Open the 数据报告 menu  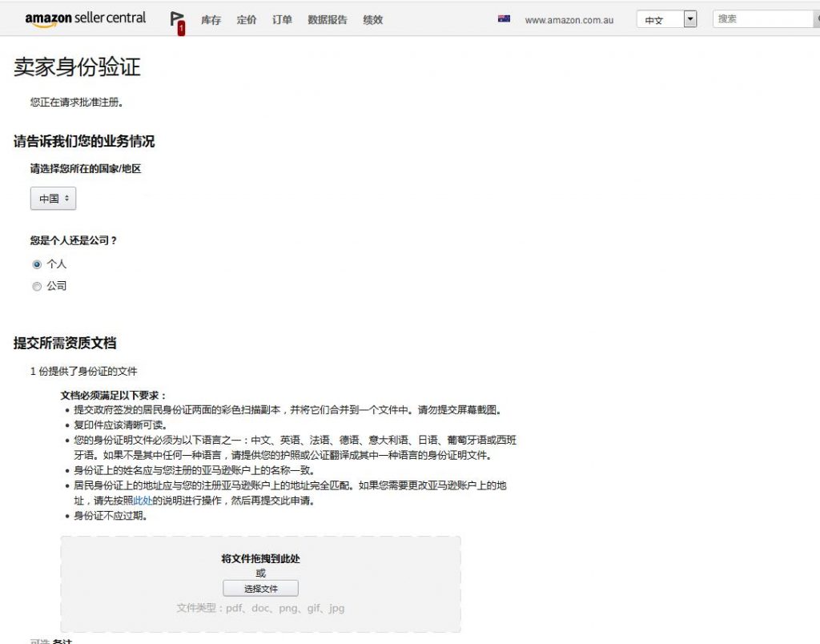click(328, 20)
